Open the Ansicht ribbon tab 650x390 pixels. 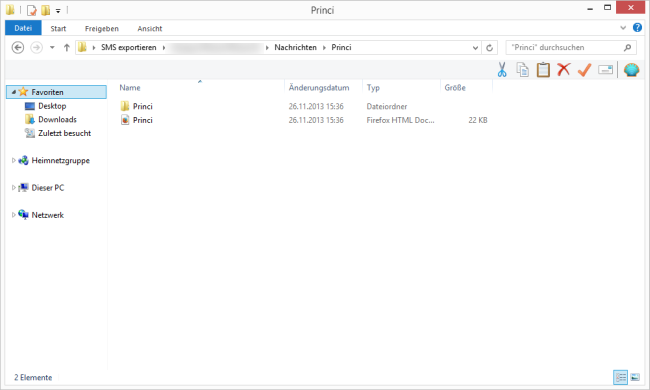150,29
